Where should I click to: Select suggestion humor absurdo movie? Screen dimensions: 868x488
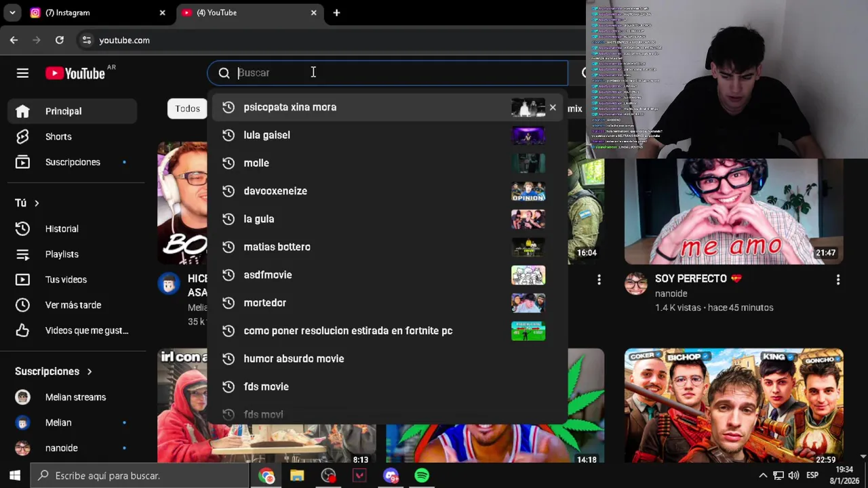pyautogui.click(x=387, y=359)
